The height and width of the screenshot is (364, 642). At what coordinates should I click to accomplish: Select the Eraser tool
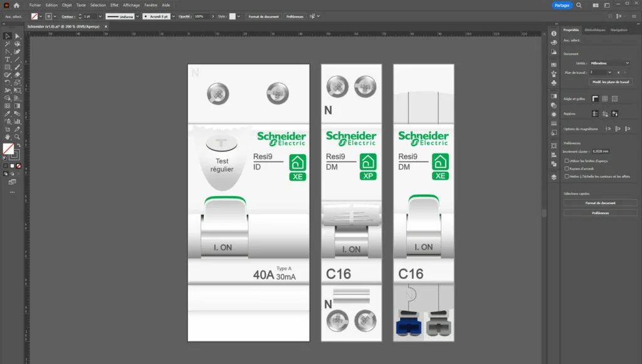click(x=17, y=75)
